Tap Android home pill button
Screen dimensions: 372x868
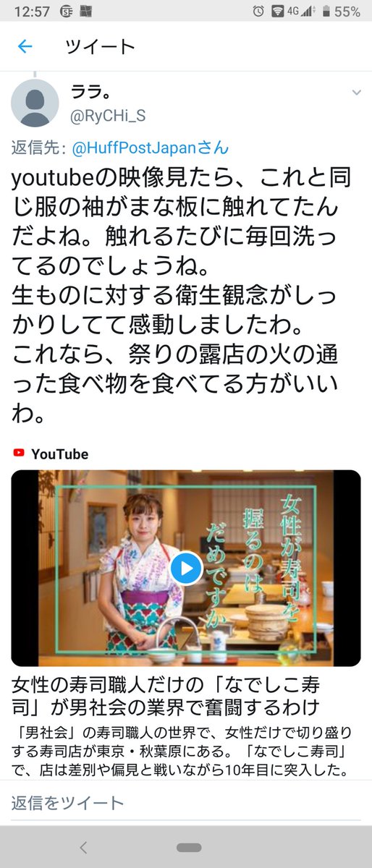tap(188, 848)
